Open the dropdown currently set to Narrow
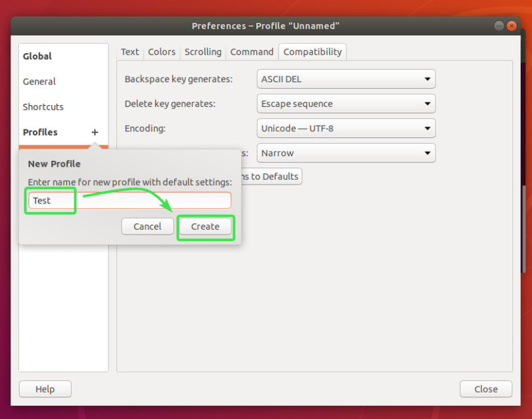This screenshot has width=532, height=419. [x=345, y=152]
